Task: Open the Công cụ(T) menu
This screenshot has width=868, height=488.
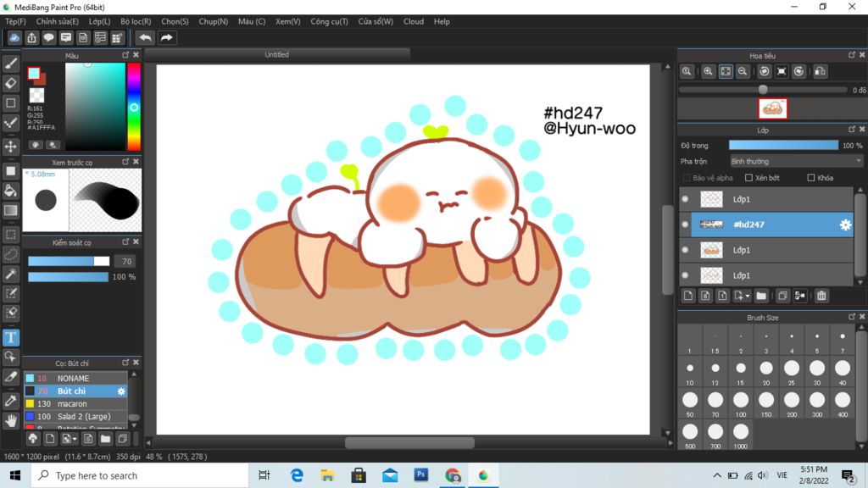Action: click(x=329, y=21)
